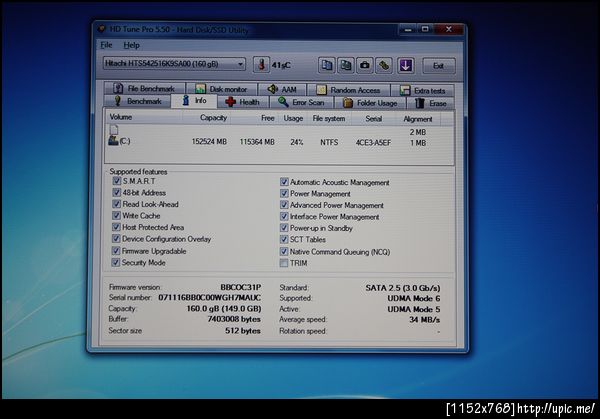Image resolution: width=600 pixels, height=419 pixels.
Task: Sort by the Serial column header
Action: (x=373, y=119)
